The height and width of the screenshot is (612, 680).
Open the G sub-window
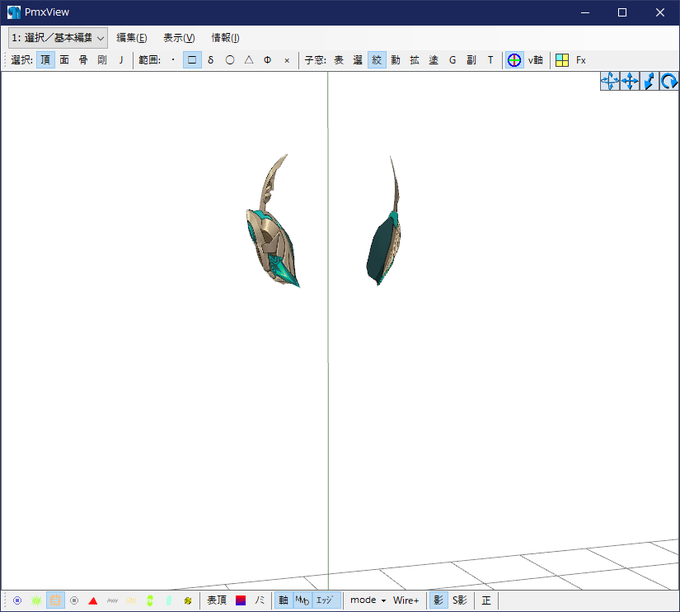coord(453,60)
